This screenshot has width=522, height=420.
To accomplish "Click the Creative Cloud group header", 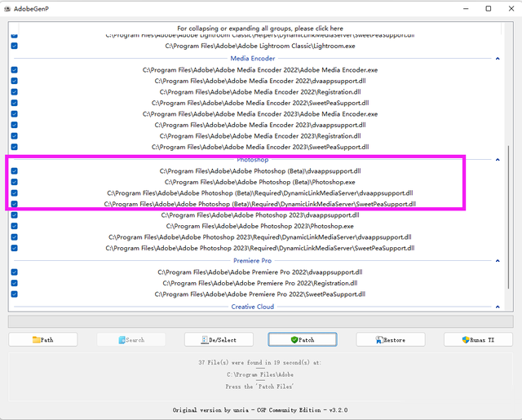I will tap(253, 307).
